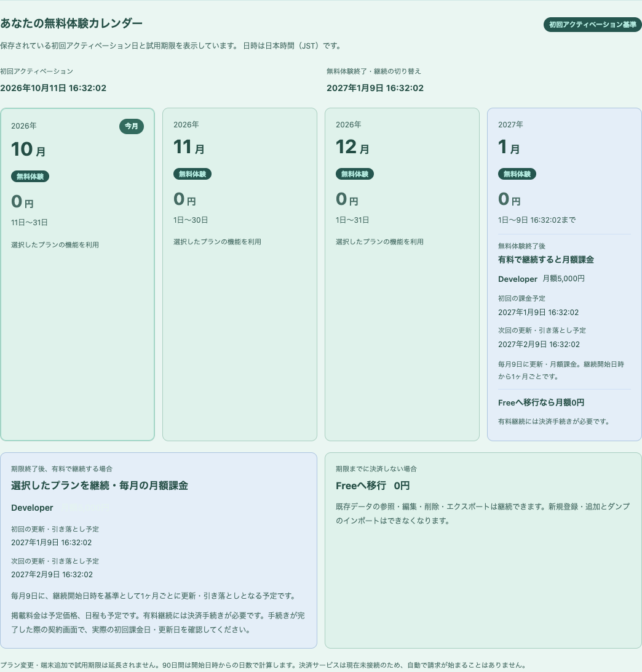This screenshot has width=642, height=672.
Task: Click 0円 in the 10月 card
Action: pyautogui.click(x=22, y=201)
